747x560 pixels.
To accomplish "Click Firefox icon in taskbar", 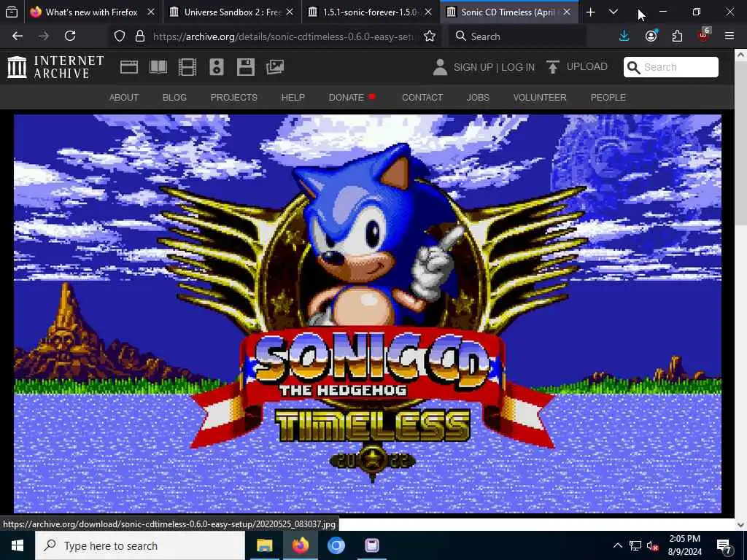I will (300, 545).
